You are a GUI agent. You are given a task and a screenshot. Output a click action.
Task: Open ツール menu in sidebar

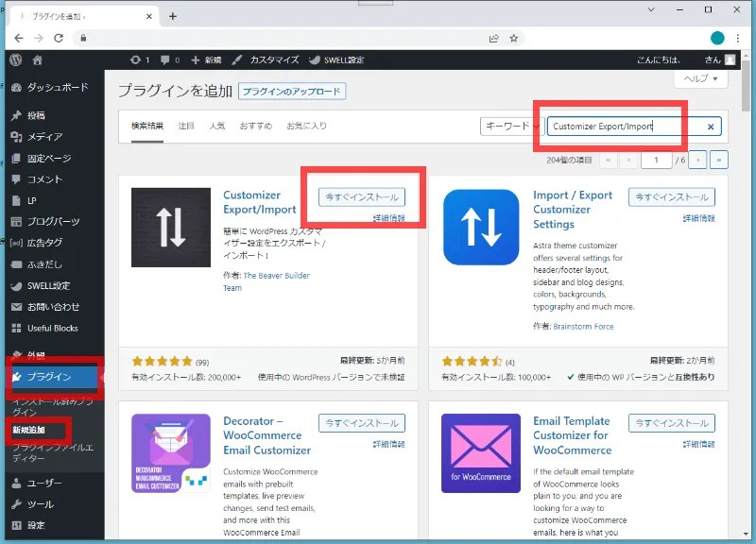tap(34, 504)
